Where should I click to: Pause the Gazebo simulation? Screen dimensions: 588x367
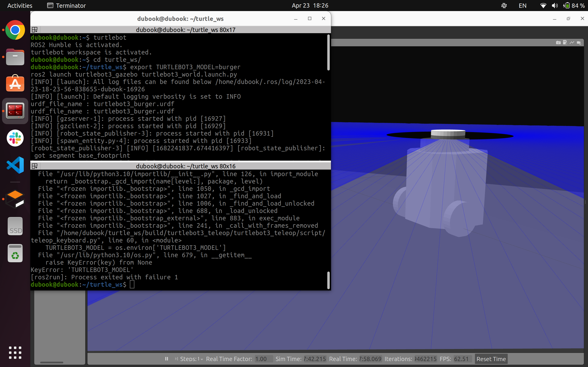(167, 359)
